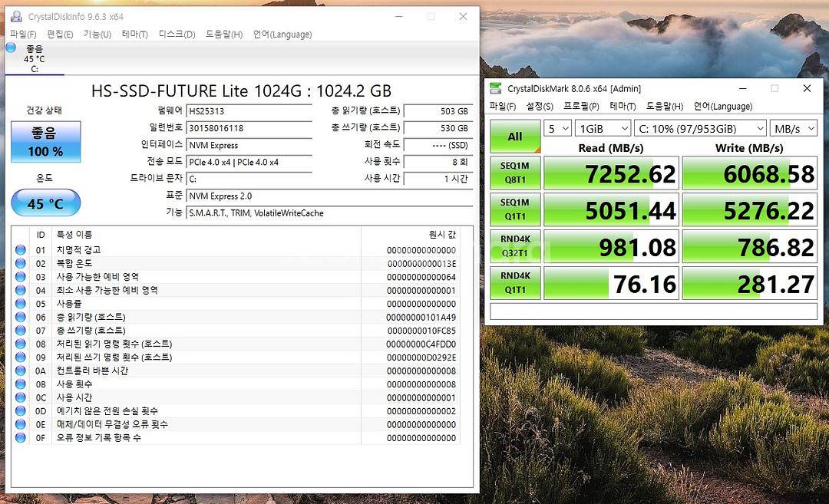Click the RND4K Q1T1 read result 76.16
This screenshot has width=829, height=504.
611,282
